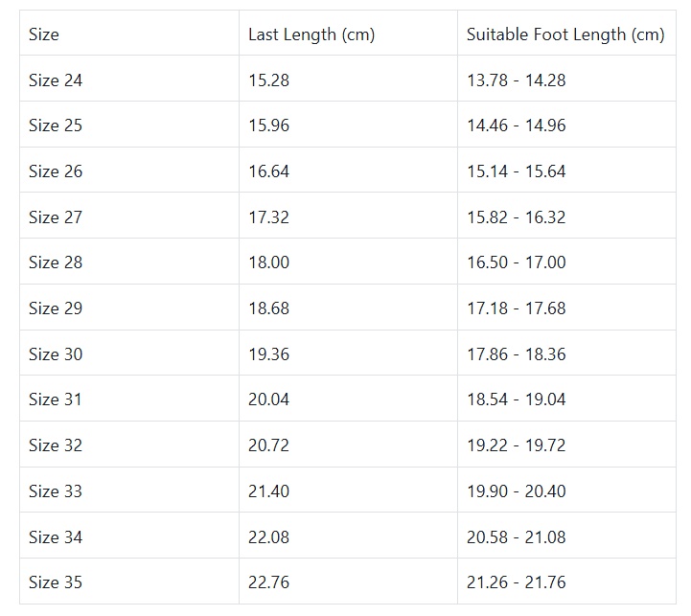This screenshot has height=616, width=691.
Task: Select the Size 28 cell
Action: point(56,262)
